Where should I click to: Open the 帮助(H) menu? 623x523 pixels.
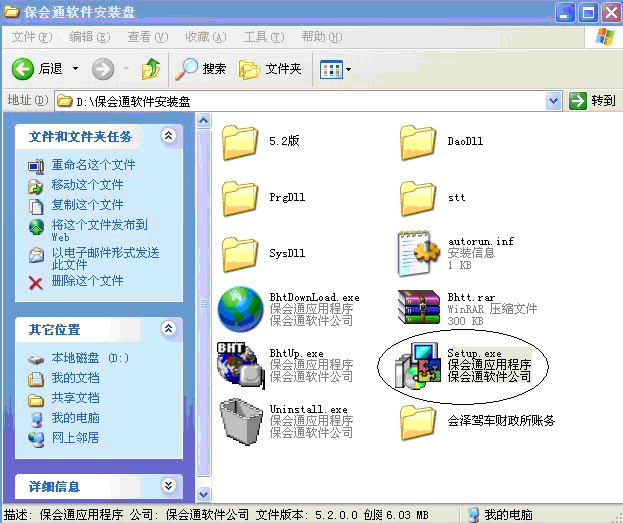322,37
